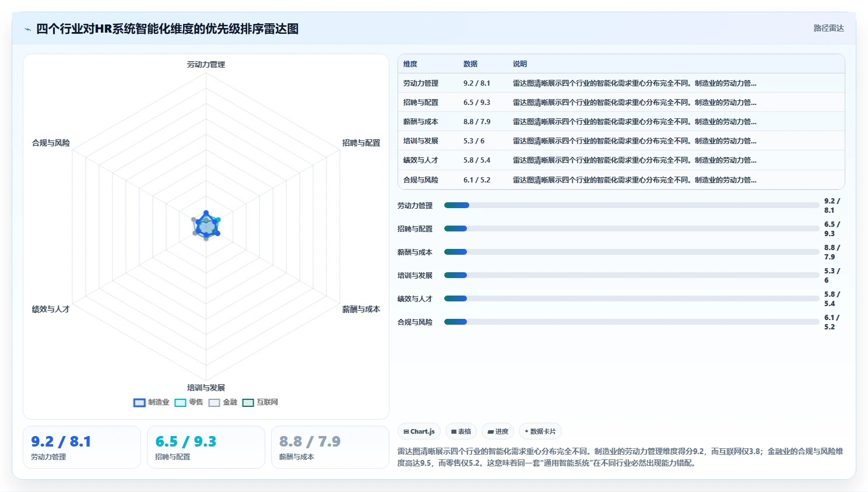Click the summary paragraph under the tag chips
Viewport: 868px width, 492px height.
pos(620,457)
